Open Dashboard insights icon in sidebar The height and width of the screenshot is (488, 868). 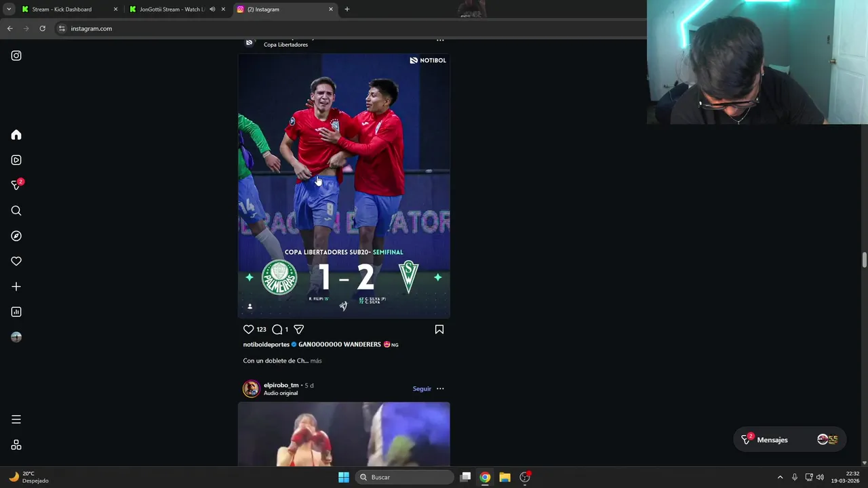coord(16,312)
